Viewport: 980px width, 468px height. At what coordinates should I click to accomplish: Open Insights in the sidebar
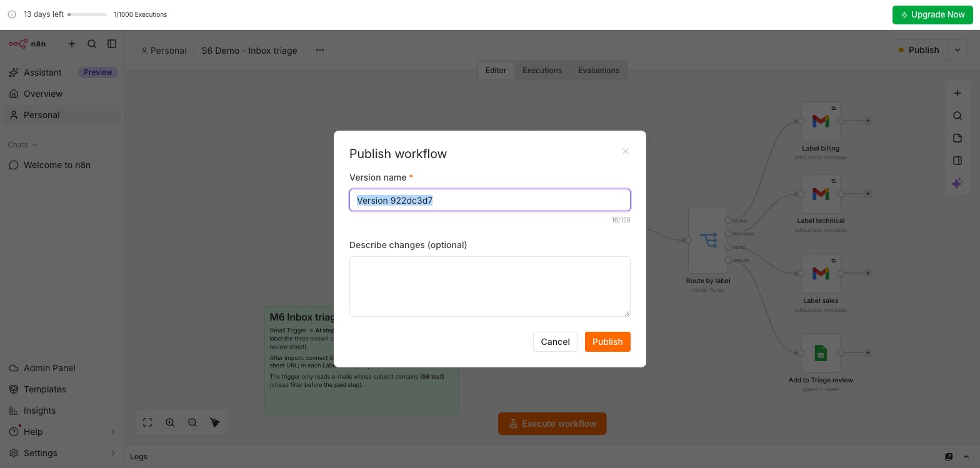coord(62,411)
